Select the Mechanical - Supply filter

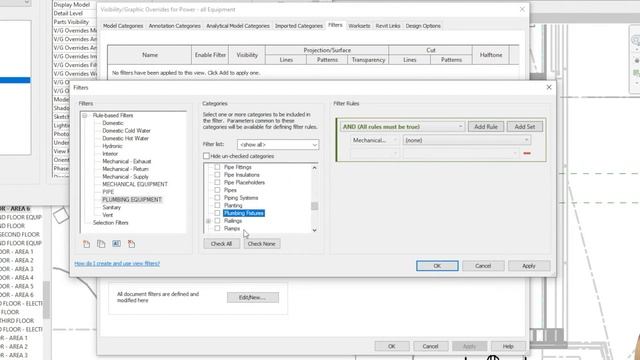coord(126,177)
